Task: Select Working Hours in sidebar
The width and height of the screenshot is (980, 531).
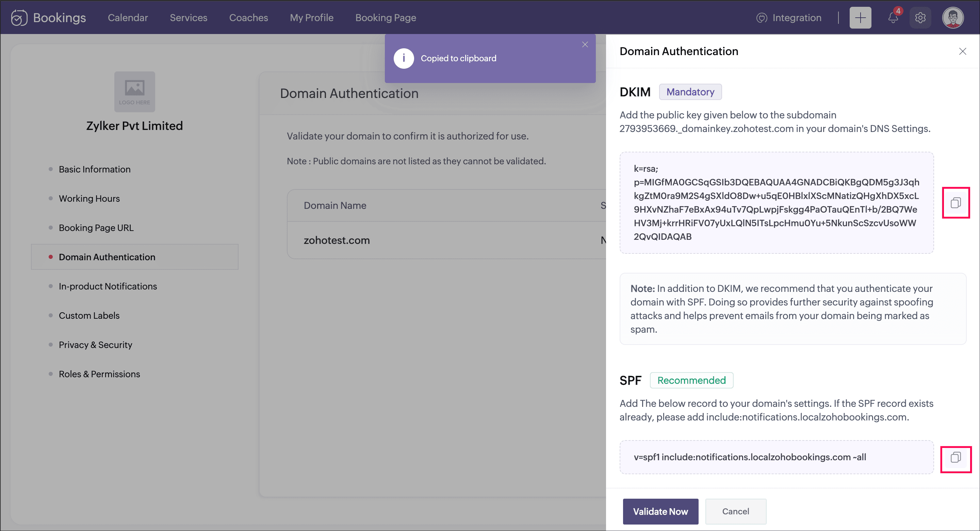Action: point(89,199)
